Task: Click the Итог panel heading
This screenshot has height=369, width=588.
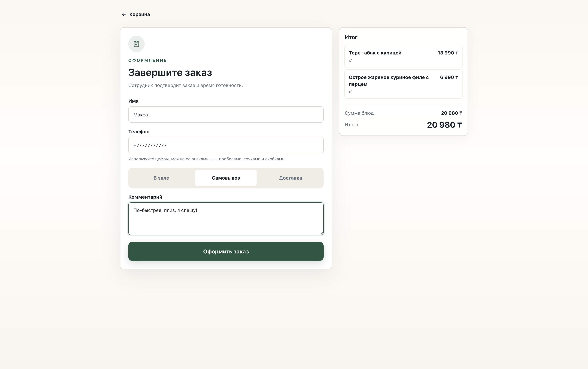Action: click(x=351, y=37)
